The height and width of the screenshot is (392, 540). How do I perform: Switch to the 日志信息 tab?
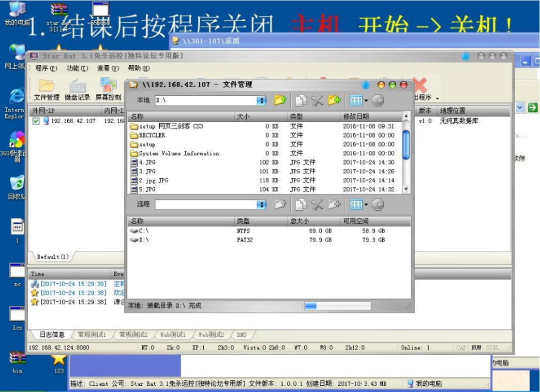52,334
